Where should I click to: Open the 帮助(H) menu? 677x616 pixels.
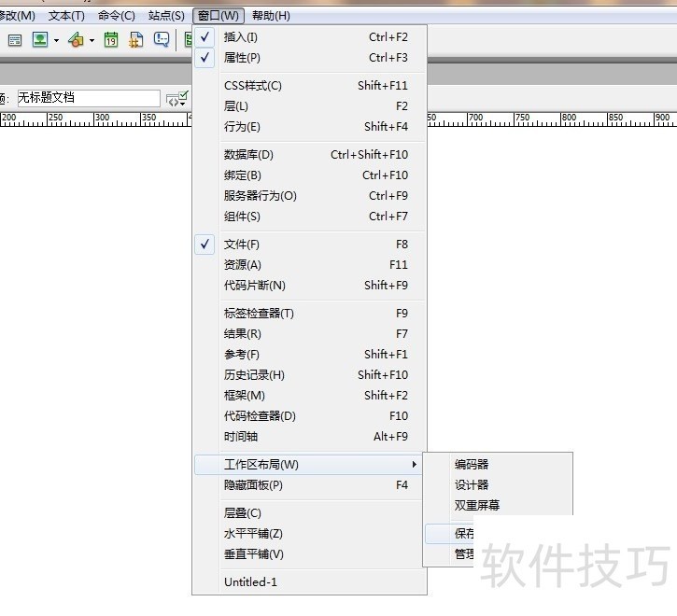[271, 16]
